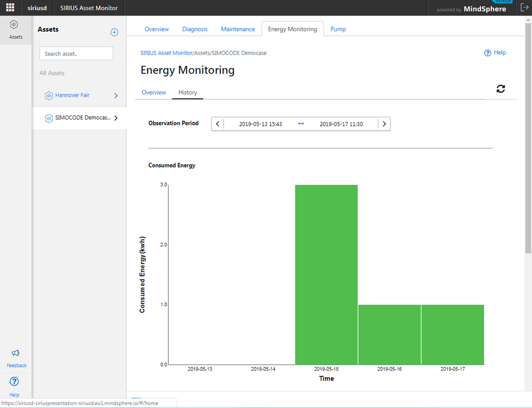532x408 pixels.
Task: Open Help via question mark icon near breadcrumb
Action: [x=488, y=53]
